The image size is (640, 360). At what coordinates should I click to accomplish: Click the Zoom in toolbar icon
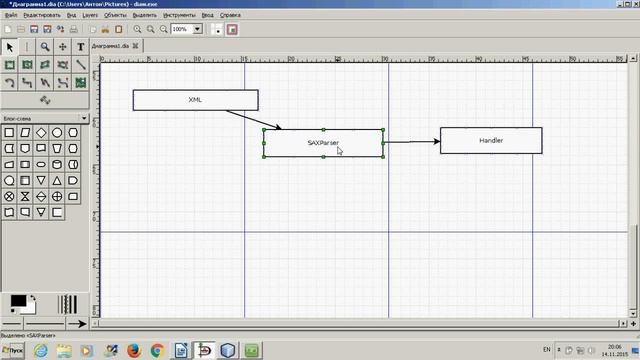click(x=138, y=29)
